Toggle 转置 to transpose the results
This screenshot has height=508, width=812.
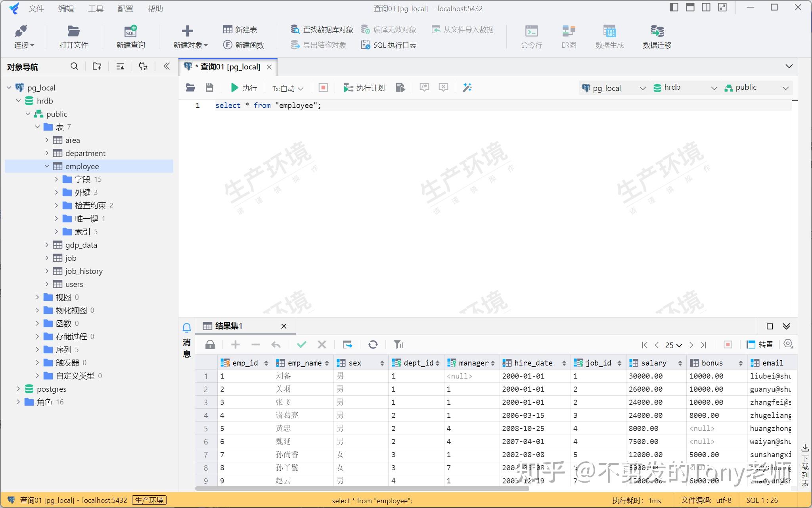[761, 344]
